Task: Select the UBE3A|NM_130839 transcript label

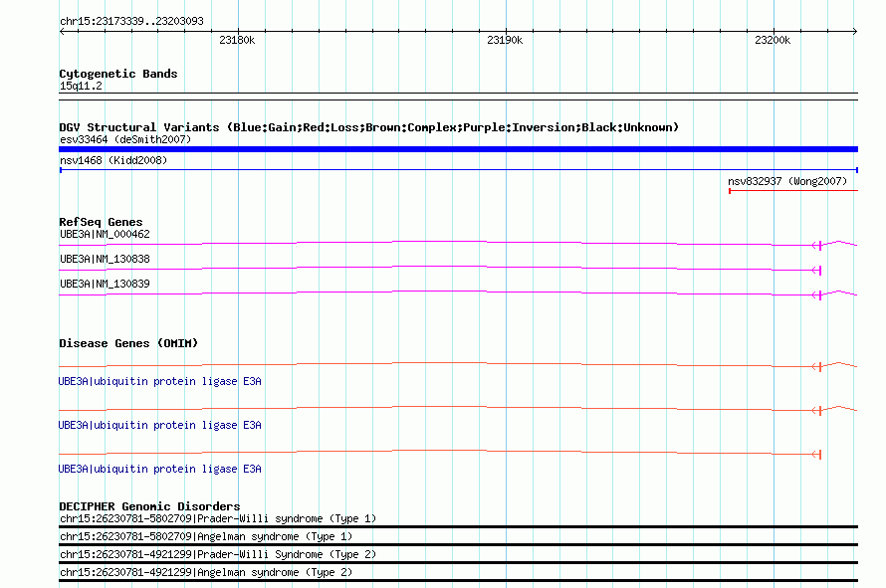Action: coord(105,284)
